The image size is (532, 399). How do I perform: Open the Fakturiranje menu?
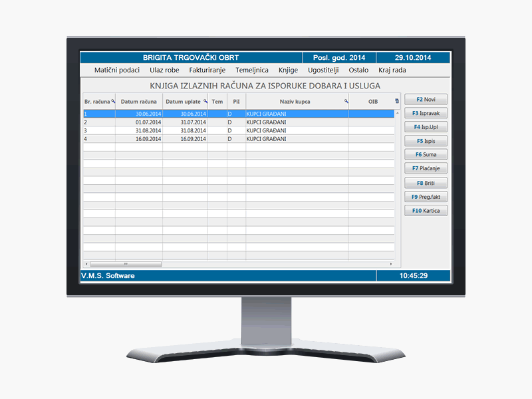point(207,70)
